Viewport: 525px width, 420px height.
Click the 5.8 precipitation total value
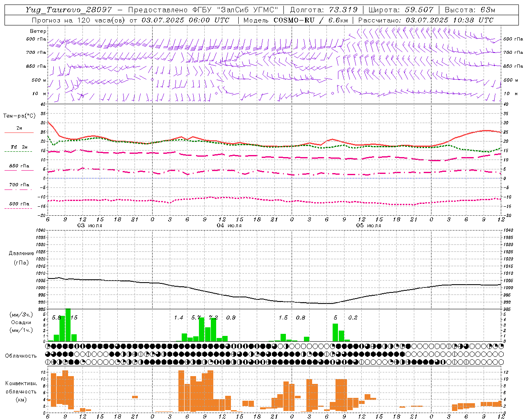click(x=57, y=318)
